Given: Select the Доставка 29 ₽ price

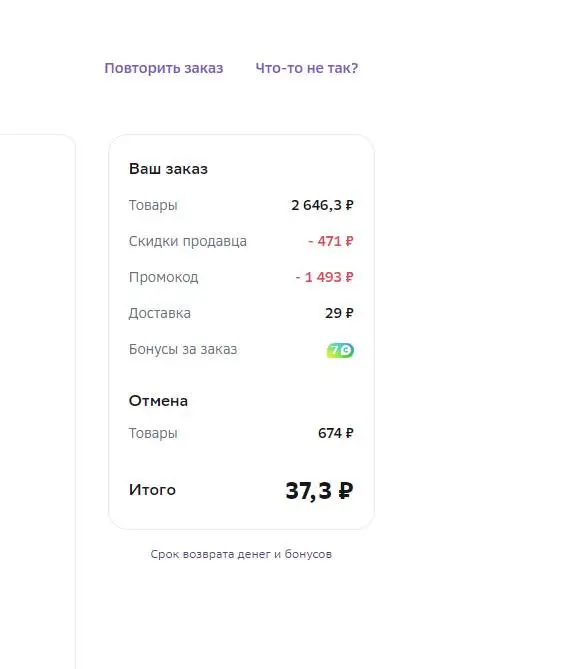Looking at the screenshot, I should click(x=339, y=313).
